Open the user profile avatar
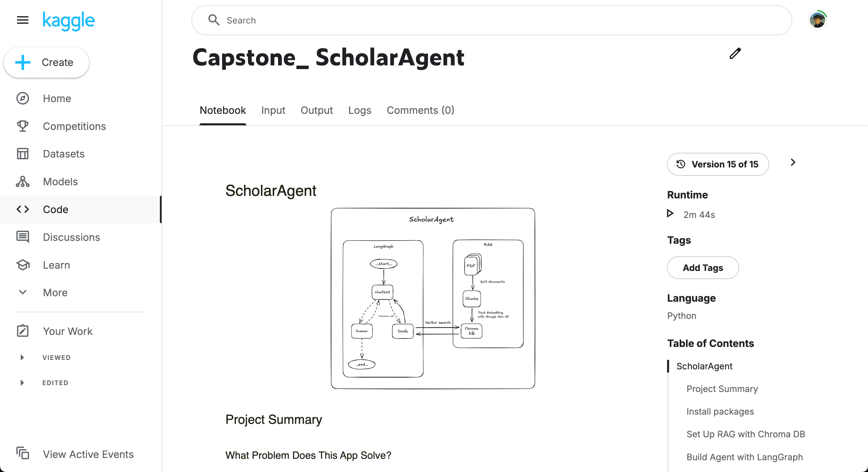868x472 pixels. pyautogui.click(x=817, y=20)
